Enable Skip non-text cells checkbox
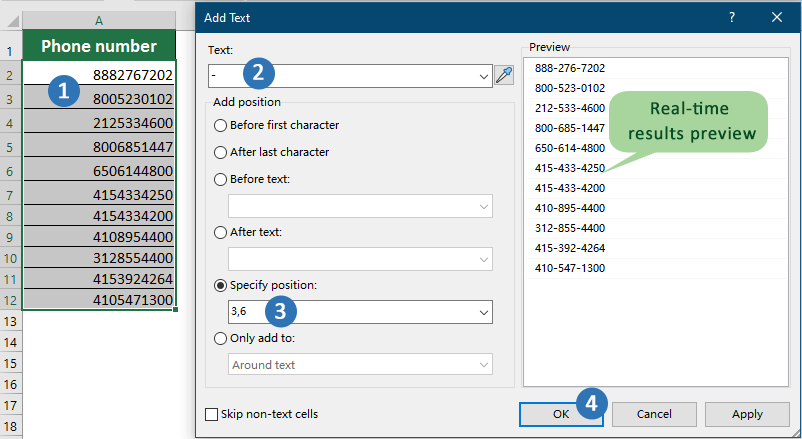The image size is (802, 439). [212, 414]
